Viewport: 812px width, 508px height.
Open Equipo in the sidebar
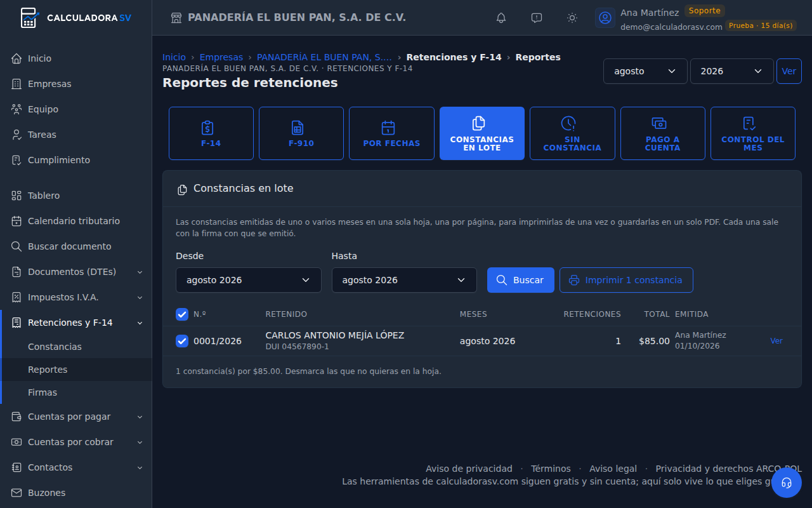76,109
